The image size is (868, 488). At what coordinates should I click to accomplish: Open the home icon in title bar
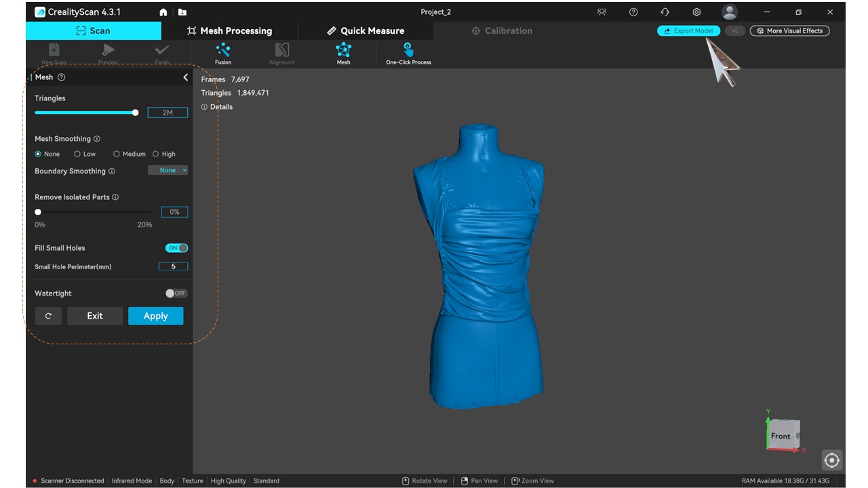click(x=163, y=12)
